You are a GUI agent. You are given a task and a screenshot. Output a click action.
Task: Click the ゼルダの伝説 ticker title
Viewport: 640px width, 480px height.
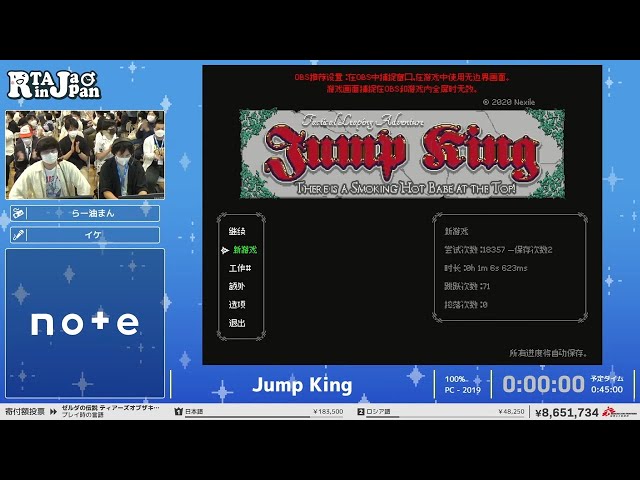pos(111,408)
